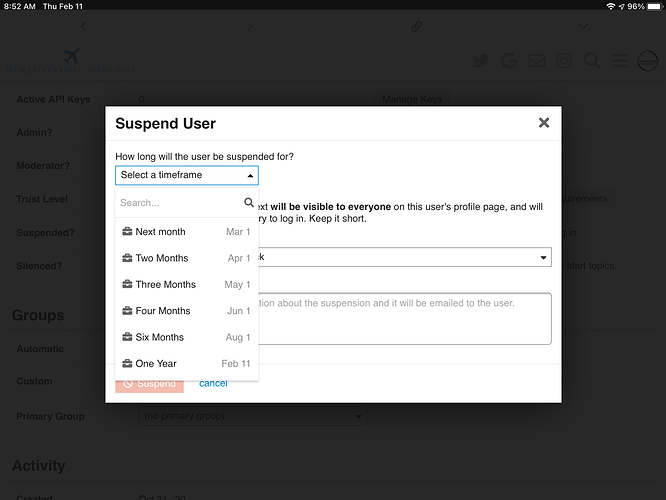Image resolution: width=666 pixels, height=500 pixels.
Task: Click the Wi-Fi status icon
Action: [611, 6]
